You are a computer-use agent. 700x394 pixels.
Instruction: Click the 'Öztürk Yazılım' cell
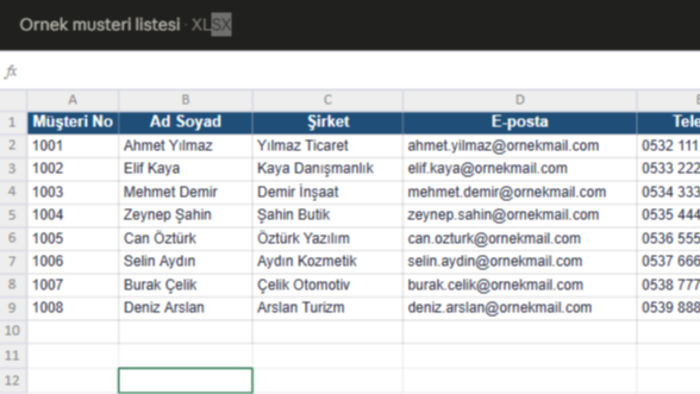328,238
